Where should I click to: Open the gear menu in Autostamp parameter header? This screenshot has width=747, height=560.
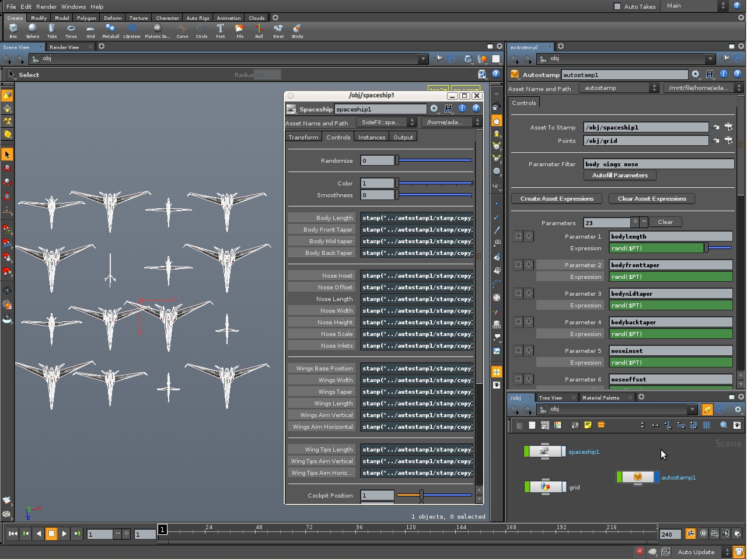(696, 74)
